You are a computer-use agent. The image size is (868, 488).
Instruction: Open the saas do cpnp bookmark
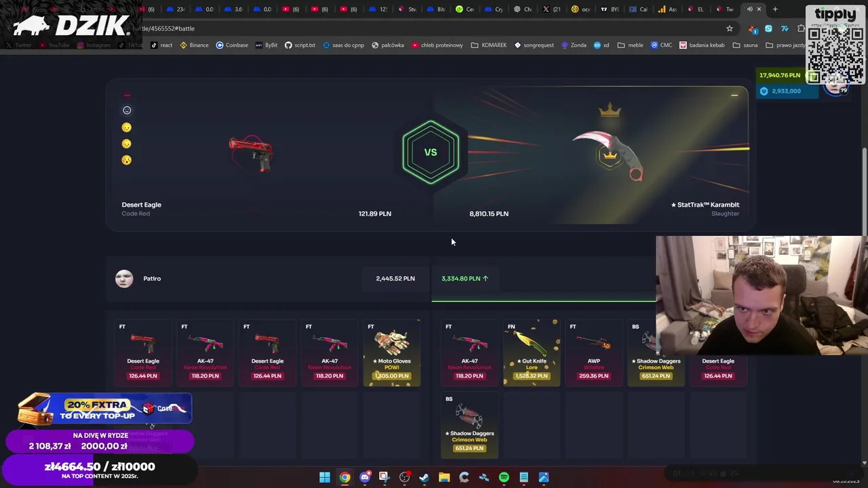(344, 45)
